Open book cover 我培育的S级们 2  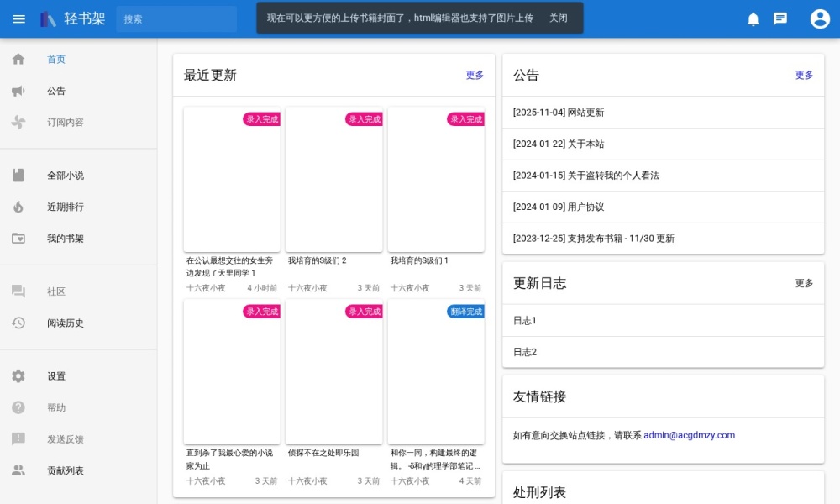[333, 180]
